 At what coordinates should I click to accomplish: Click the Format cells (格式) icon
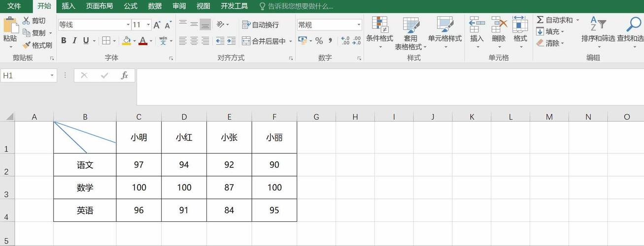click(520, 25)
